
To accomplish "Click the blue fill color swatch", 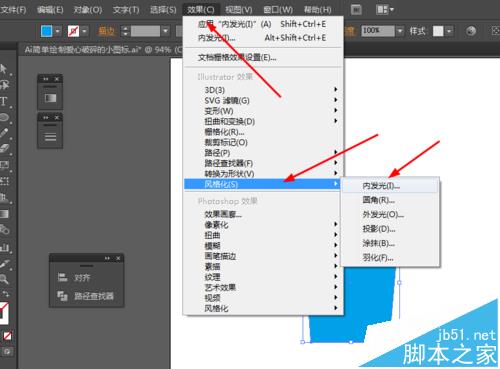I will (47, 31).
